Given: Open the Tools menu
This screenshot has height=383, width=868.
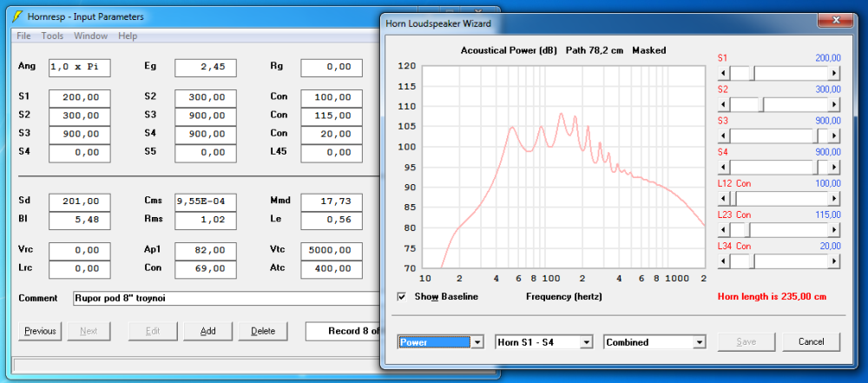Looking at the screenshot, I should [x=52, y=36].
